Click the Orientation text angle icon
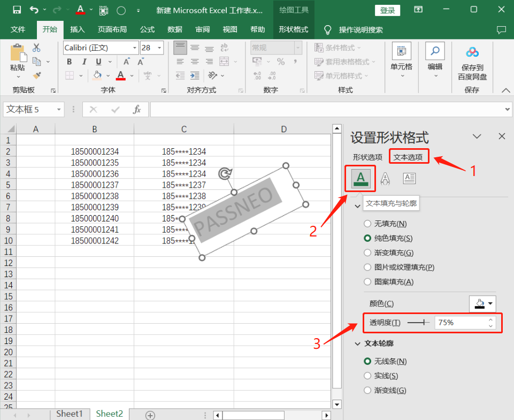The image size is (514, 420). 212,76
